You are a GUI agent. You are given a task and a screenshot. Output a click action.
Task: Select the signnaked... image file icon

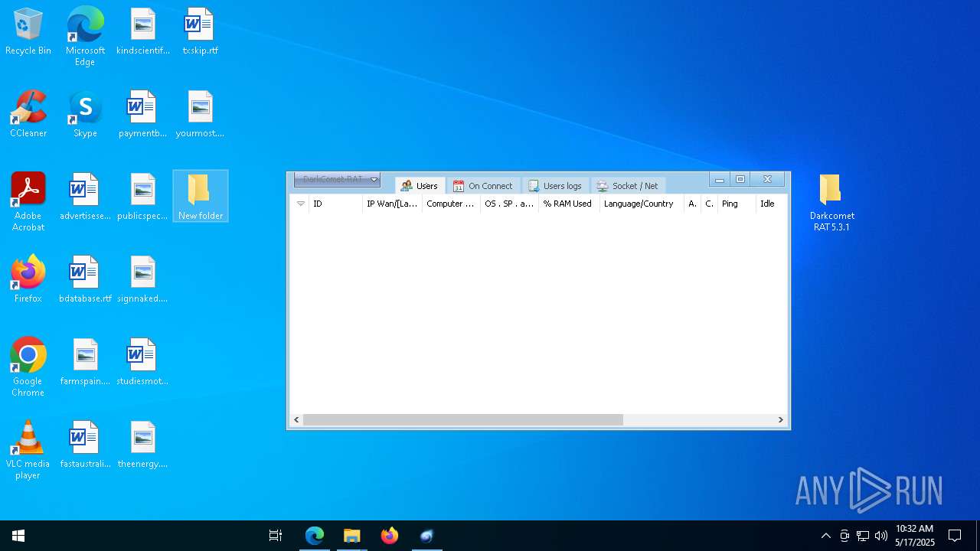click(x=143, y=280)
